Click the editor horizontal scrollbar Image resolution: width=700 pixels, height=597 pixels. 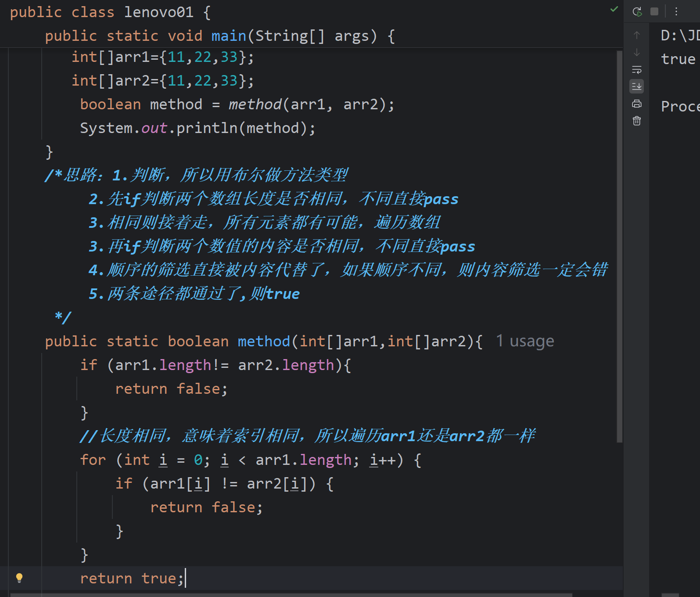291,595
